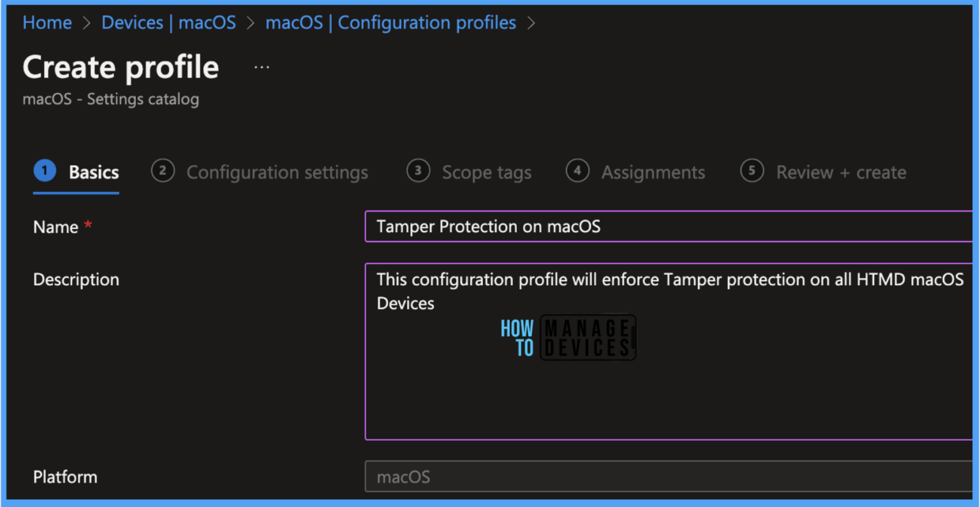
Task: Switch to the Assignments tab
Action: pos(653,171)
